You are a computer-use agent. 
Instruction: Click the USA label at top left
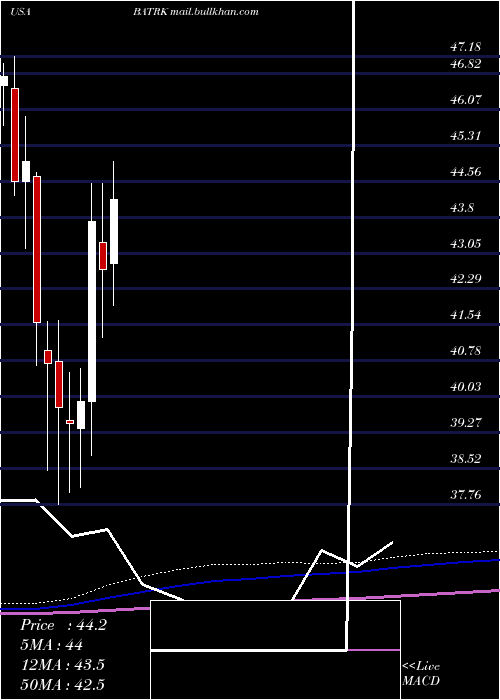pyautogui.click(x=20, y=12)
